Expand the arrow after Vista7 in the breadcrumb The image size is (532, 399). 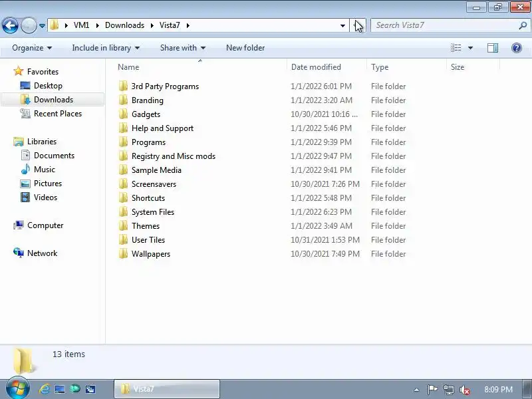[188, 25]
